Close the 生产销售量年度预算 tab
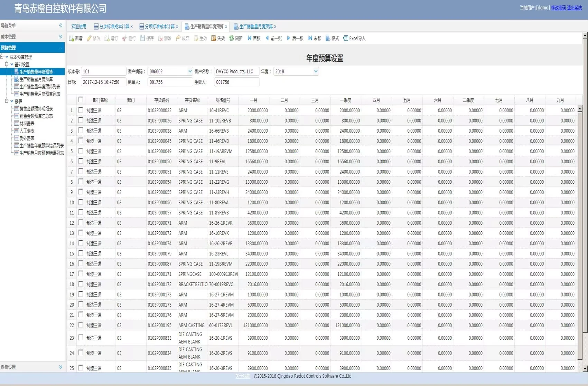This screenshot has height=386, width=588. 226,27
